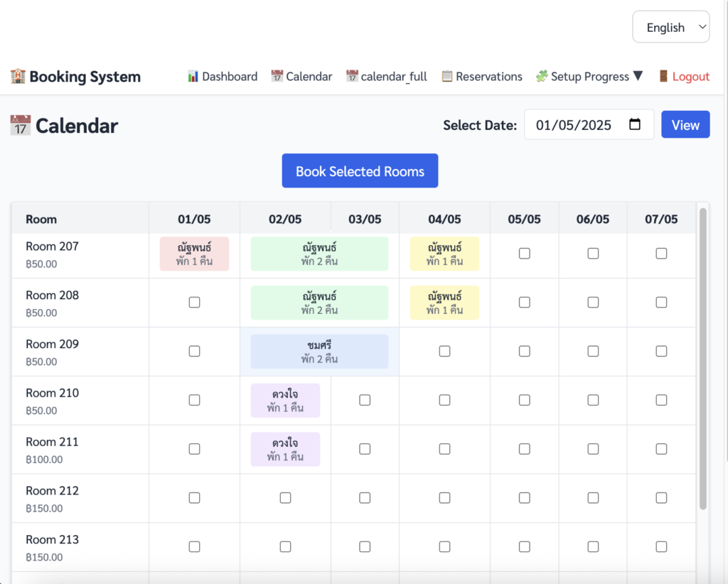Check Room 209 on 01/05

tap(194, 351)
